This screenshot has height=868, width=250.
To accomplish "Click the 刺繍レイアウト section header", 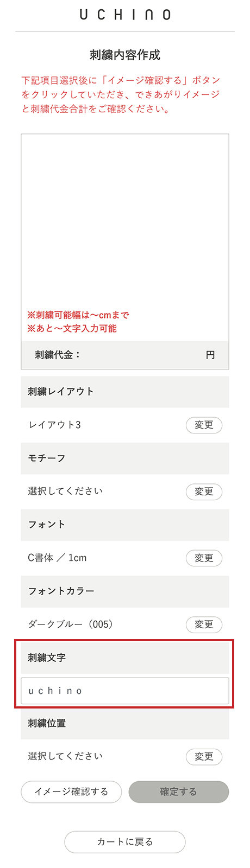I will (x=125, y=392).
